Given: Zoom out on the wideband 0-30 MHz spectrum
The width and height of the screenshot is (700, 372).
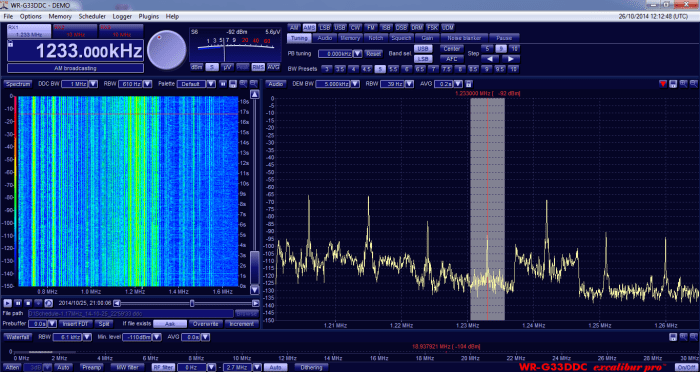Looking at the screenshot, I should click(694, 337).
